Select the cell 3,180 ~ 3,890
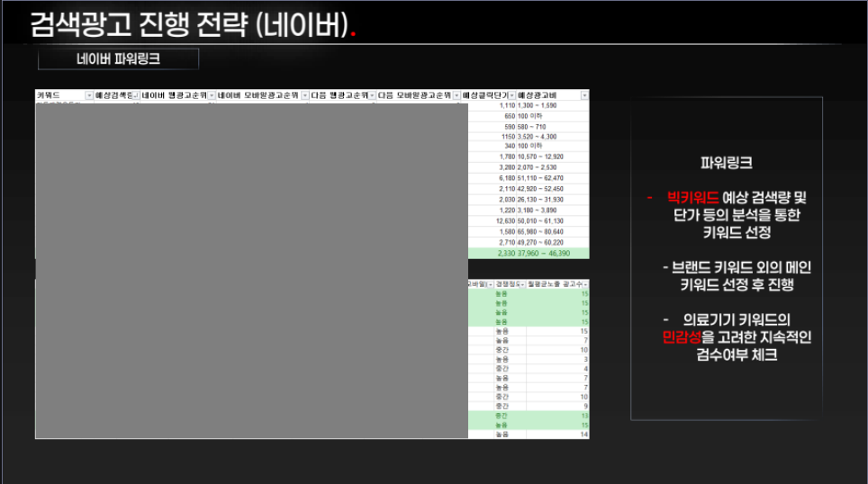The height and width of the screenshot is (484, 868). click(537, 211)
